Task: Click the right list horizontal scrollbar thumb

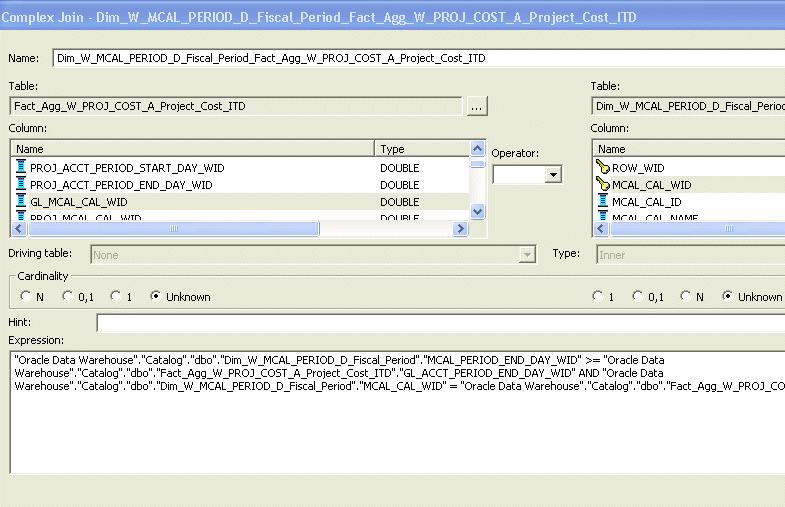Action: [698, 229]
